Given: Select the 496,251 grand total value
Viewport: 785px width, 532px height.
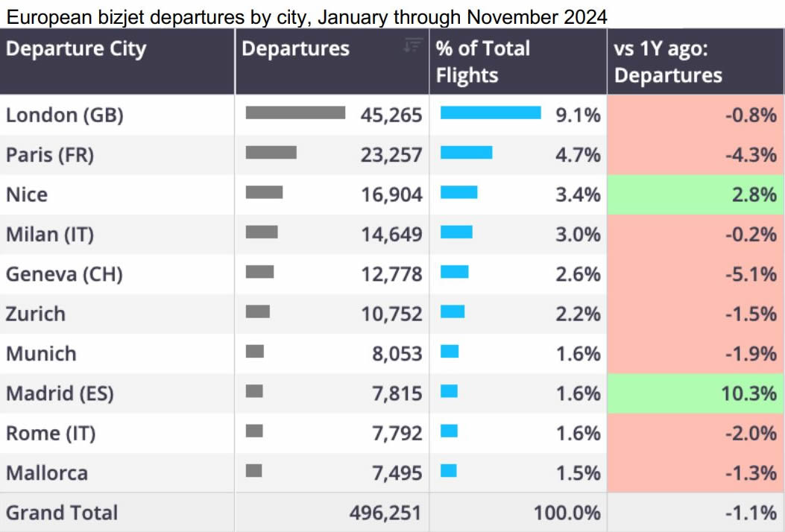Looking at the screenshot, I should click(385, 513).
